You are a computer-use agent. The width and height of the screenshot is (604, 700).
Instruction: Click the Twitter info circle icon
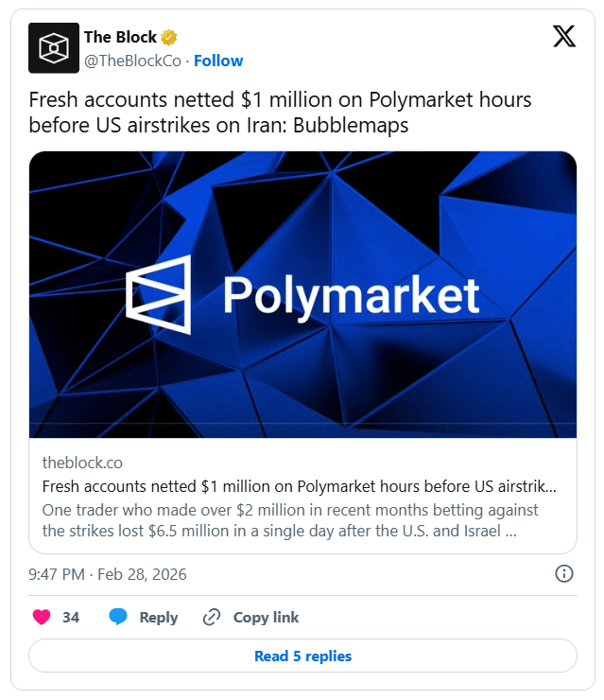pos(563,573)
